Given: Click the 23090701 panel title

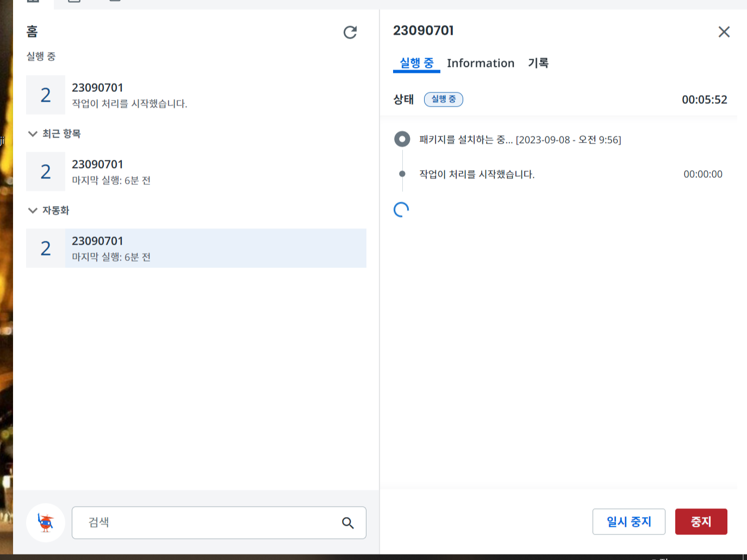Looking at the screenshot, I should click(424, 30).
